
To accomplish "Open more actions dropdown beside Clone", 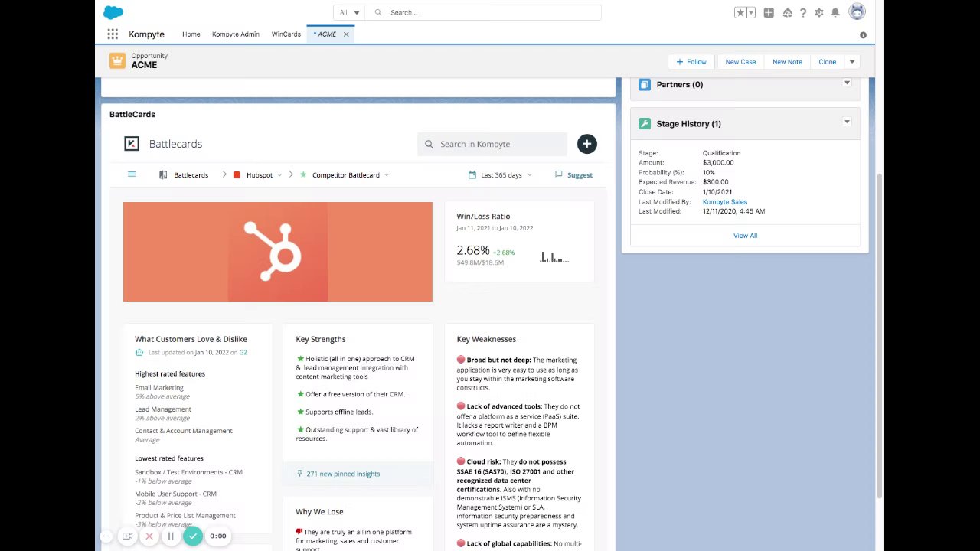I will tap(852, 62).
